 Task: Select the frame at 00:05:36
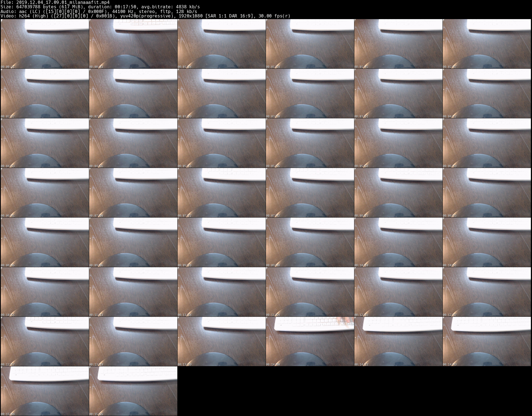[310, 143]
